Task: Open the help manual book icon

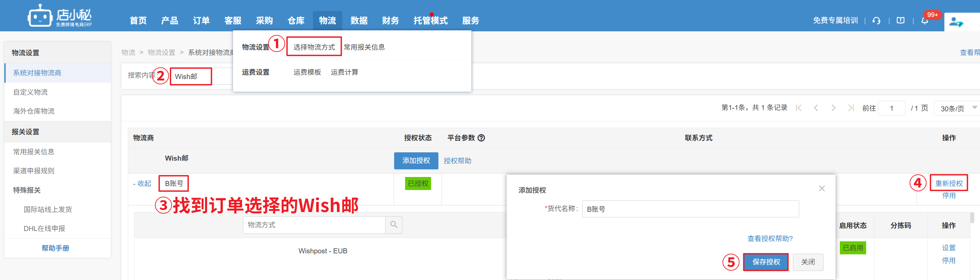Action: point(900,21)
